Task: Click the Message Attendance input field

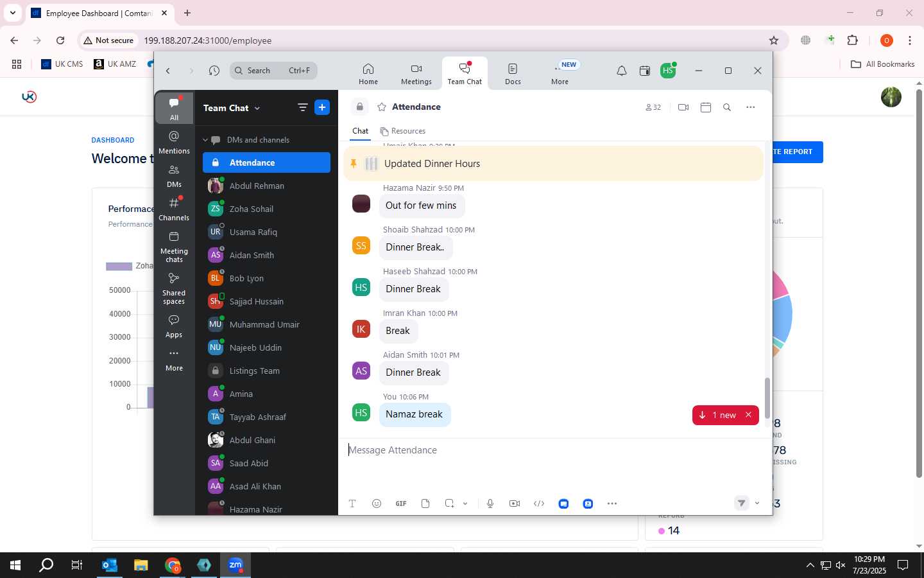Action: pyautogui.click(x=555, y=450)
